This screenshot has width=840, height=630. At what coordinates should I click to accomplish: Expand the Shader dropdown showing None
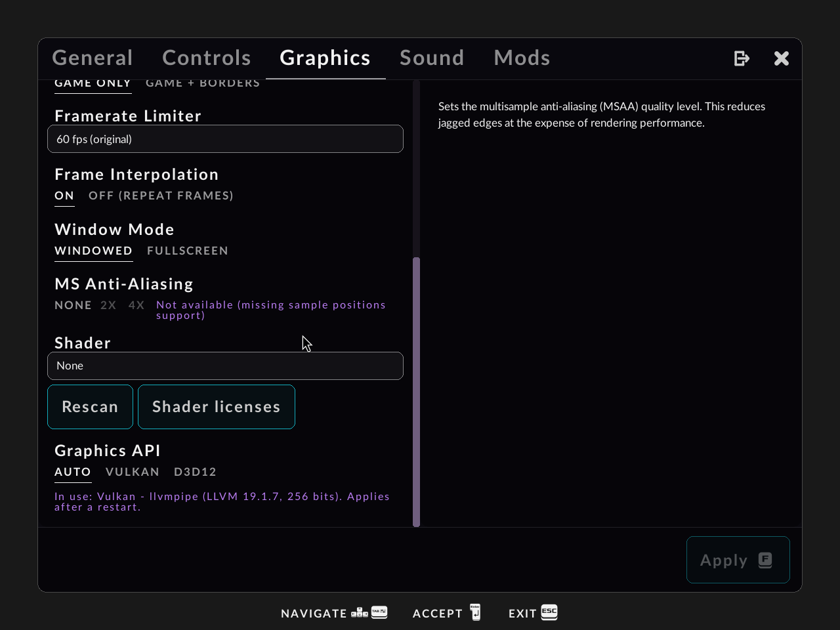pos(225,366)
